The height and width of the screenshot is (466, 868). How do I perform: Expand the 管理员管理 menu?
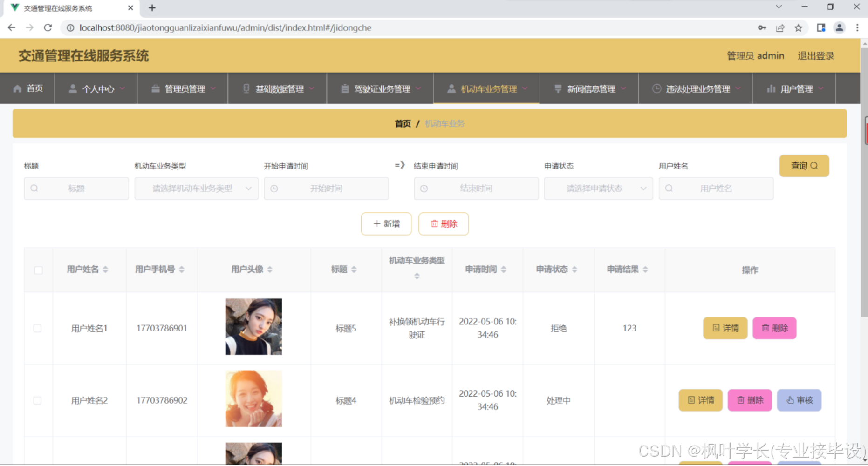183,88
